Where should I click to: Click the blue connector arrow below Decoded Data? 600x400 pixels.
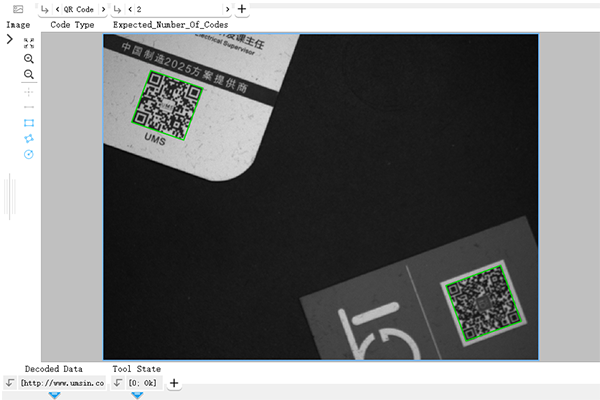tap(55, 395)
